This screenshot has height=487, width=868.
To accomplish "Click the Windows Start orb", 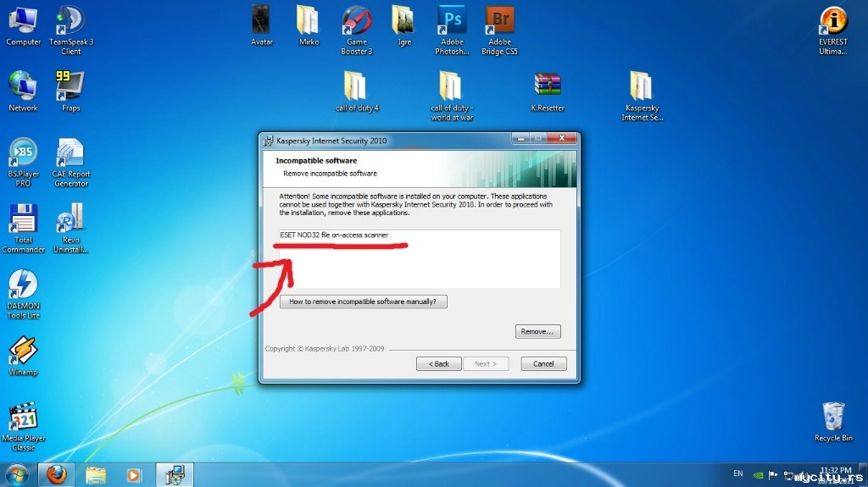I will [x=17, y=475].
